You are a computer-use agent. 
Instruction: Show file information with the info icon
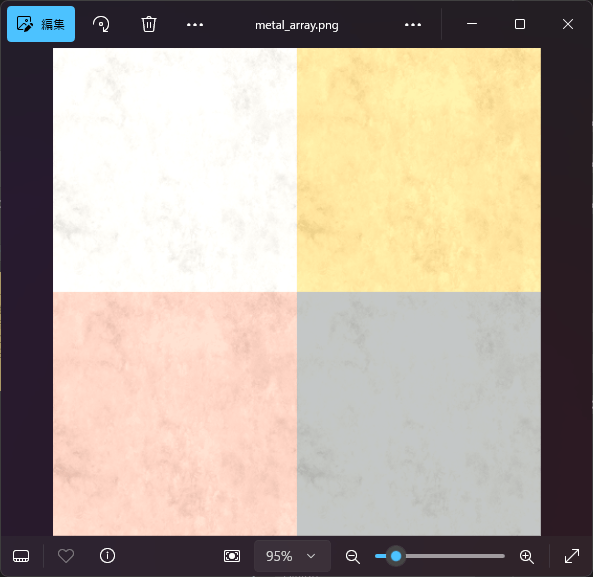107,556
